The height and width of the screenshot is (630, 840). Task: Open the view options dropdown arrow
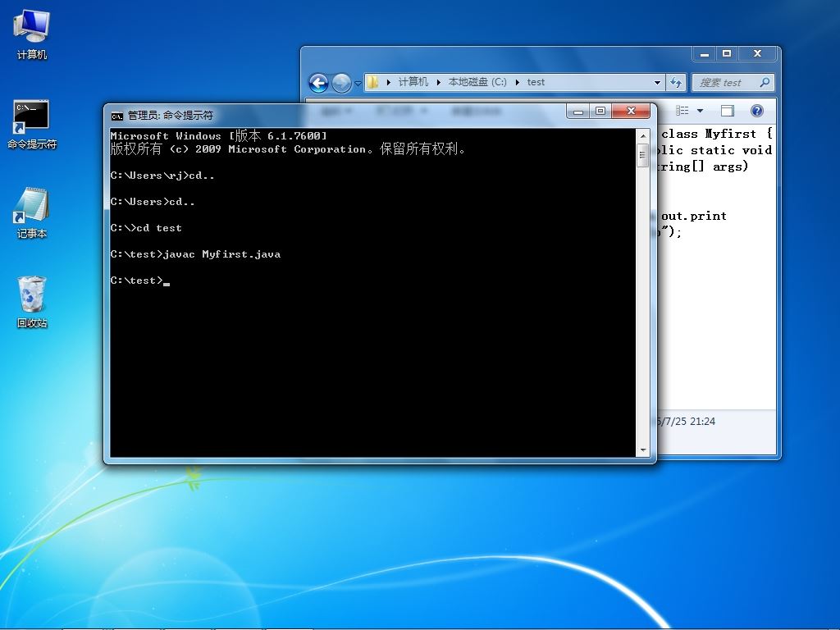[x=700, y=111]
